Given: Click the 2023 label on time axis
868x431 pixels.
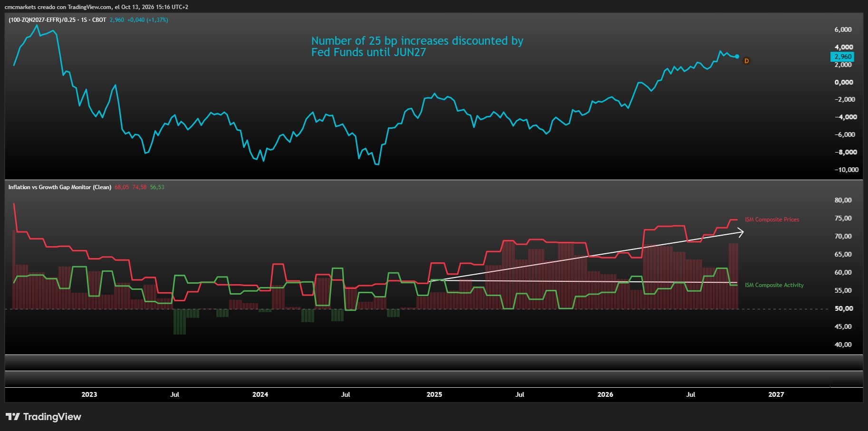Looking at the screenshot, I should point(89,394).
